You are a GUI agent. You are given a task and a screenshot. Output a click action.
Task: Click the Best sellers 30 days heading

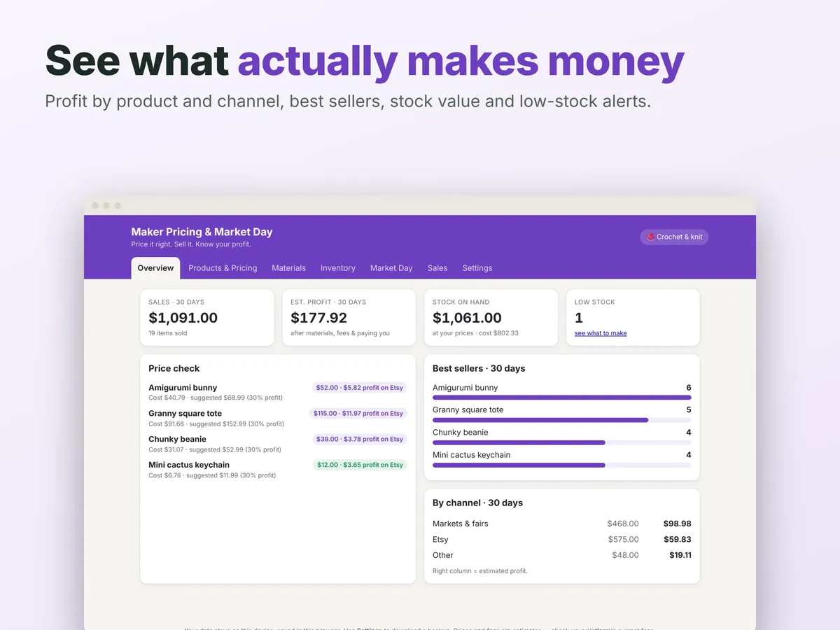(479, 368)
